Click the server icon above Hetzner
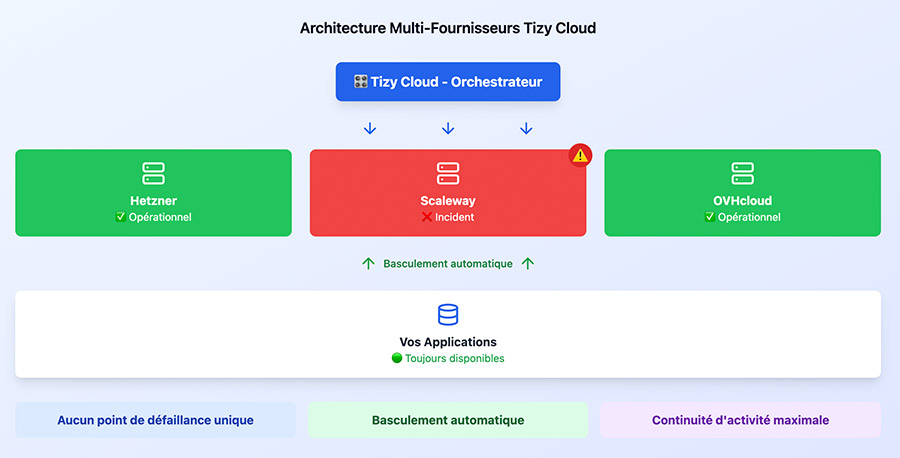Image resolution: width=900 pixels, height=458 pixels. [x=153, y=173]
